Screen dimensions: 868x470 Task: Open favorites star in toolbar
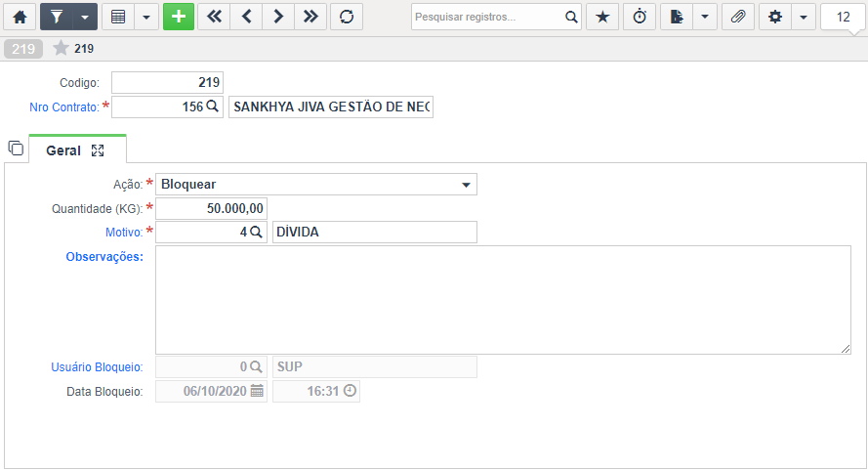coord(602,17)
